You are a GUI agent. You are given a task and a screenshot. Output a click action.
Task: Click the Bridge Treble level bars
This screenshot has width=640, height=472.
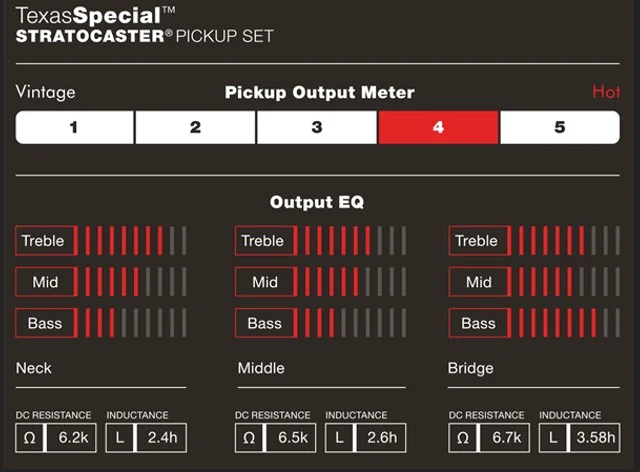pyautogui.click(x=569, y=241)
